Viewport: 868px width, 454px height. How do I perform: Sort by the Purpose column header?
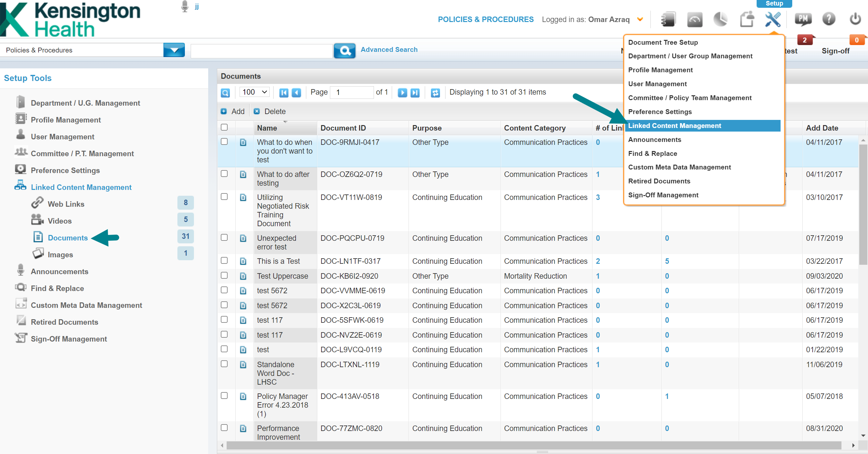click(x=427, y=128)
